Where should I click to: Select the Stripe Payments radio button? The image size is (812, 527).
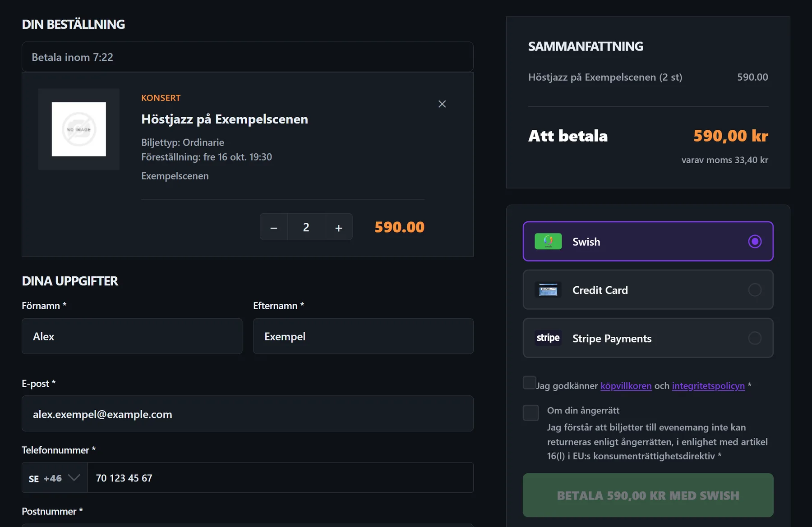pos(755,338)
